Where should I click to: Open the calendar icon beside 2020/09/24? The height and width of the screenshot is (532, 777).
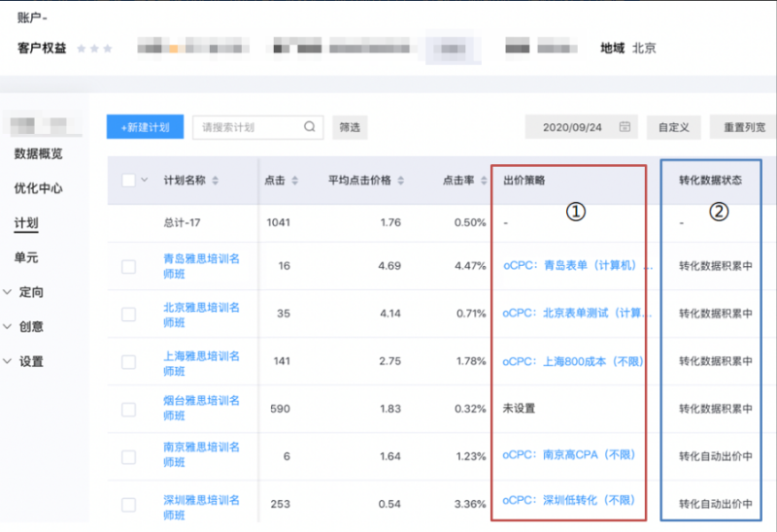click(x=625, y=127)
